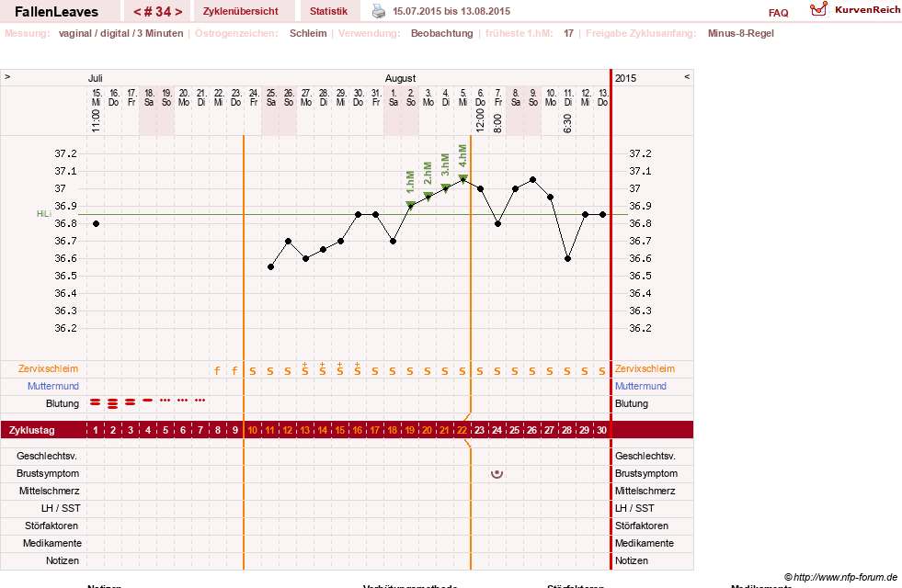Click the 4.hM green triangle marker
Screen dimensions: 902x588
point(462,179)
